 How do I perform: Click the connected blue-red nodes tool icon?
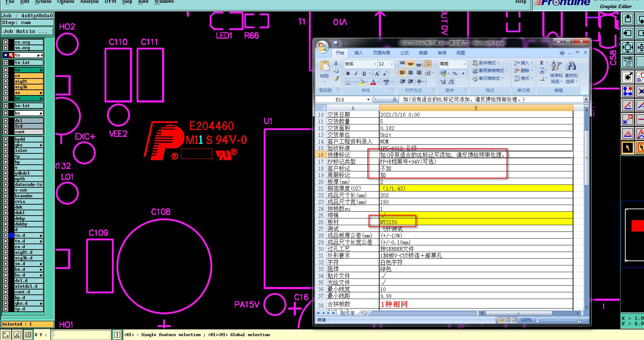tap(628, 91)
